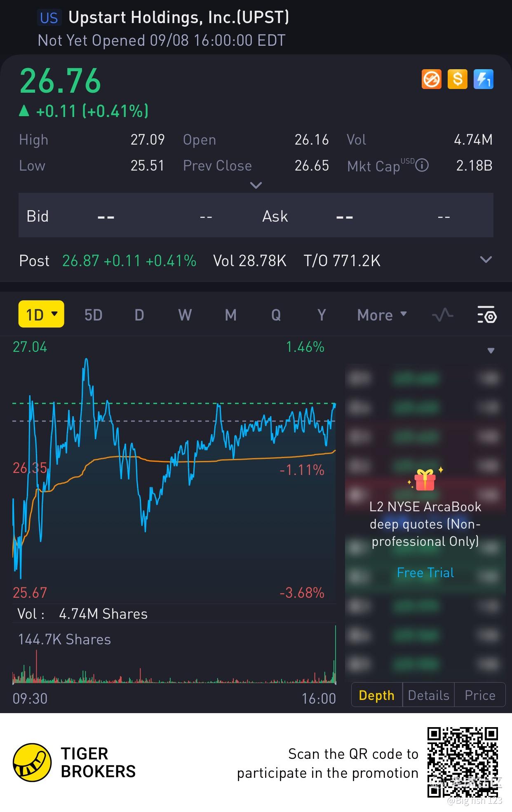This screenshot has height=812, width=512.
Task: Collapse the depth panel triangle arrow
Action: point(491,351)
